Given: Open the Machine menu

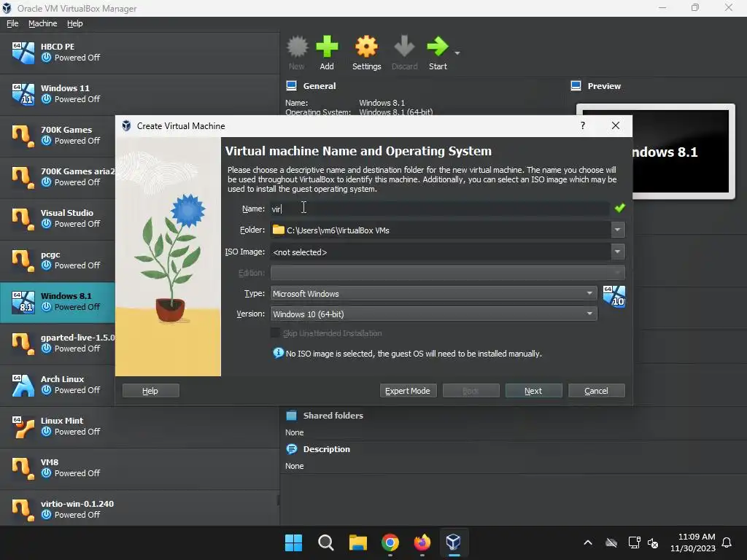Looking at the screenshot, I should click(x=42, y=23).
